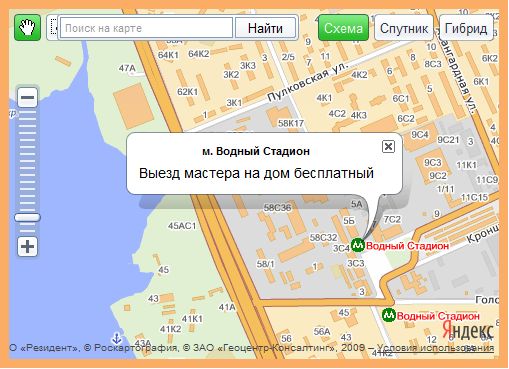Switch to Схема map view
This screenshot has height=369, width=509.
click(343, 28)
